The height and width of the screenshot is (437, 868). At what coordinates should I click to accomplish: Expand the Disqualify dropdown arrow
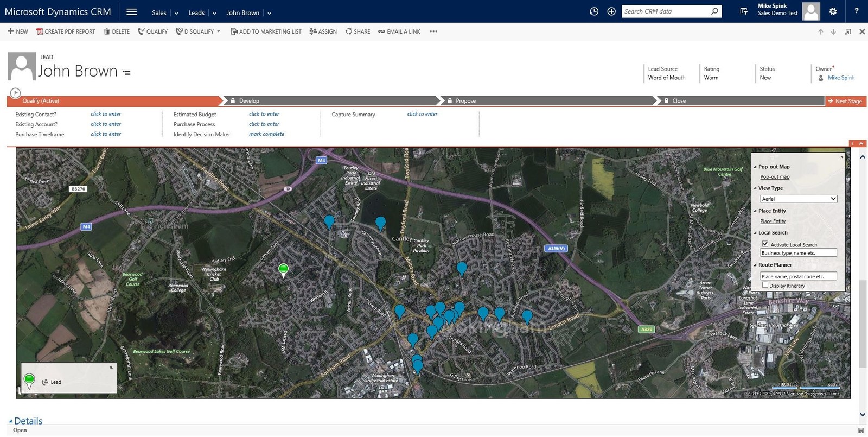pyautogui.click(x=219, y=31)
